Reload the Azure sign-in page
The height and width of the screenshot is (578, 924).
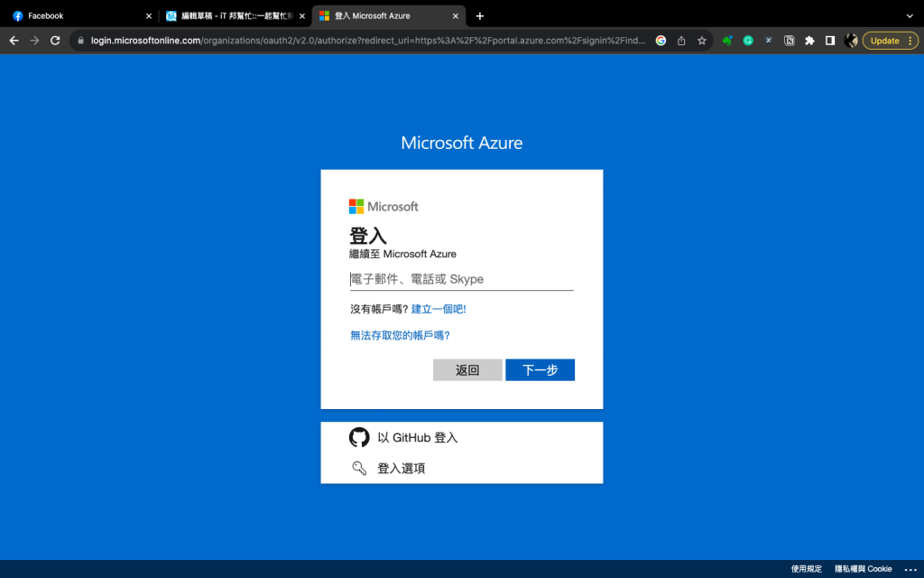(x=55, y=41)
